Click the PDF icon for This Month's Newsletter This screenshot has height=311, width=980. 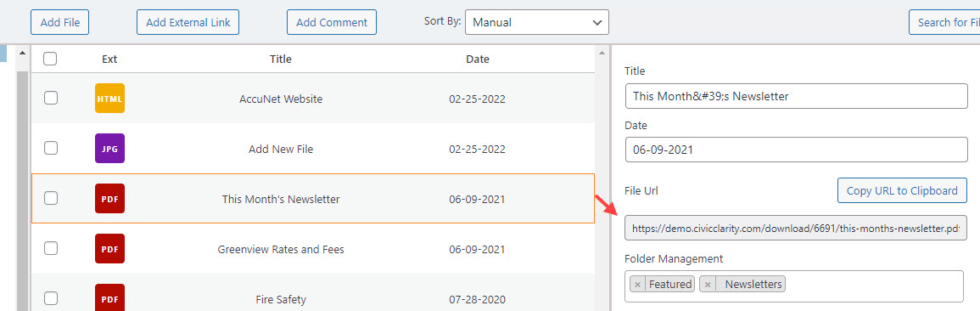[110, 199]
